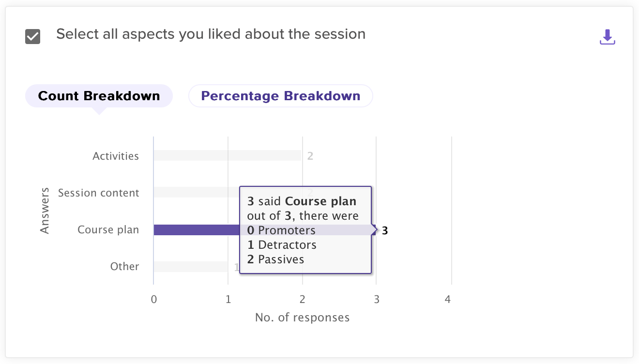639x364 pixels.
Task: Click the Detractors row in the tooltip
Action: point(282,245)
